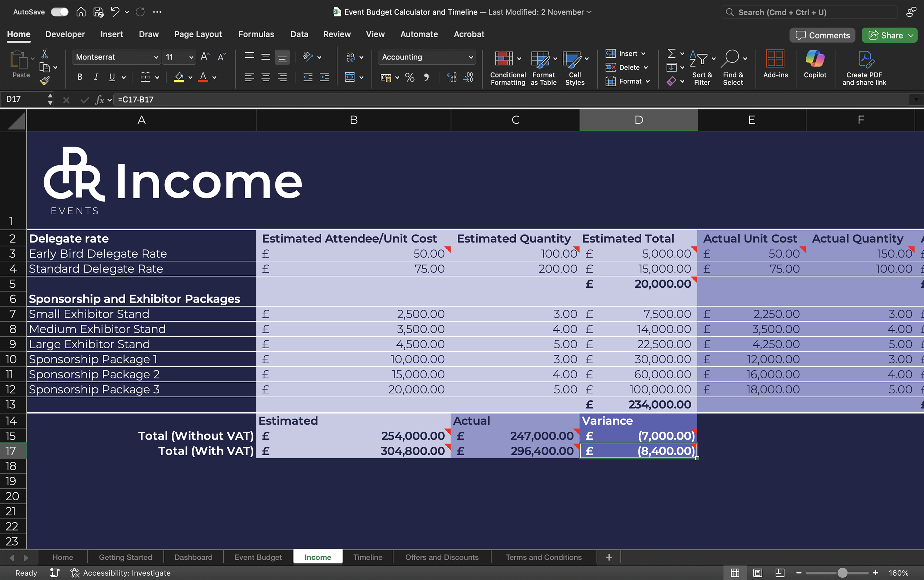
Task: Click the Wrap Text icon
Action: pyautogui.click(x=350, y=57)
